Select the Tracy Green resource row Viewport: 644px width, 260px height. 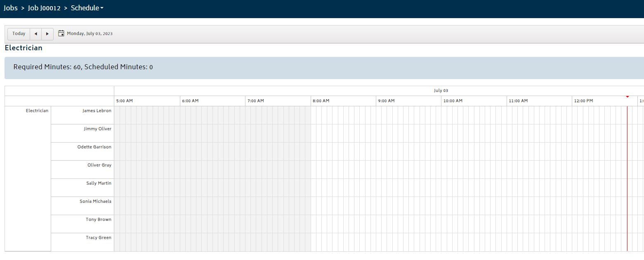point(83,242)
